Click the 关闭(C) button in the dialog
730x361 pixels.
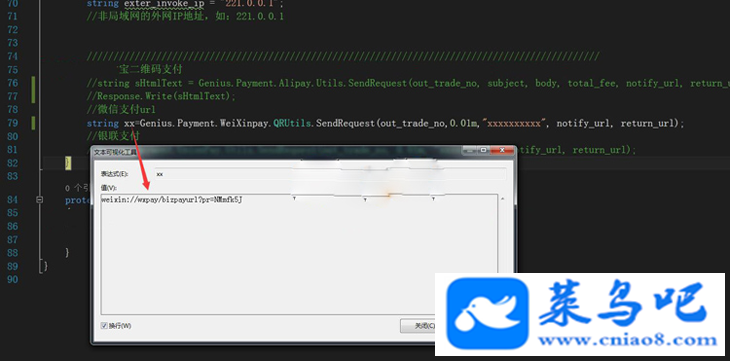pos(418,326)
